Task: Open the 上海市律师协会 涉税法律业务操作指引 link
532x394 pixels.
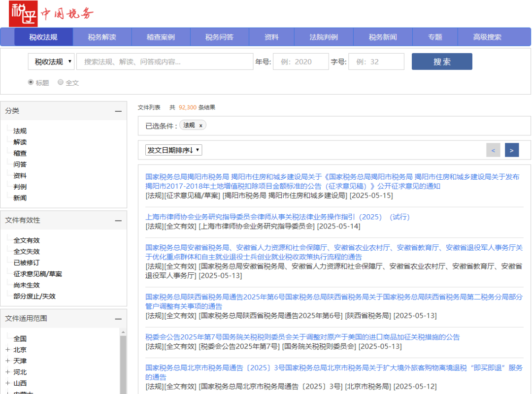Action: point(277,217)
